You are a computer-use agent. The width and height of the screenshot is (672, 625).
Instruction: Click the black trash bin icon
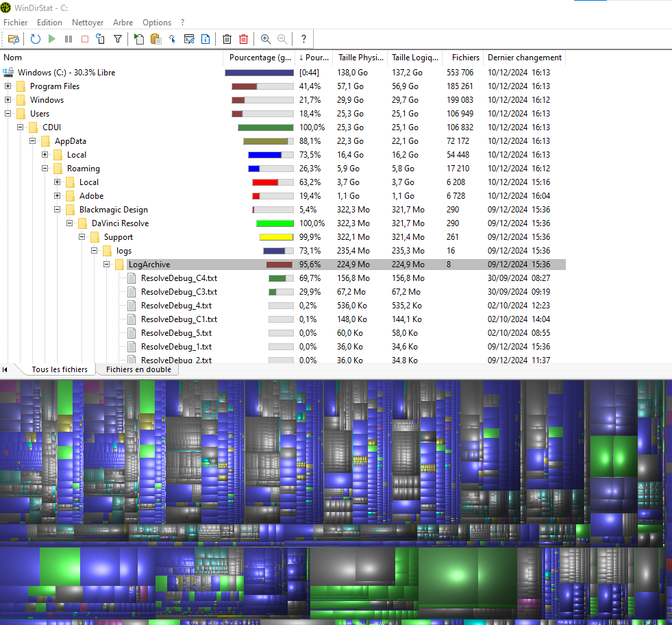pos(227,39)
